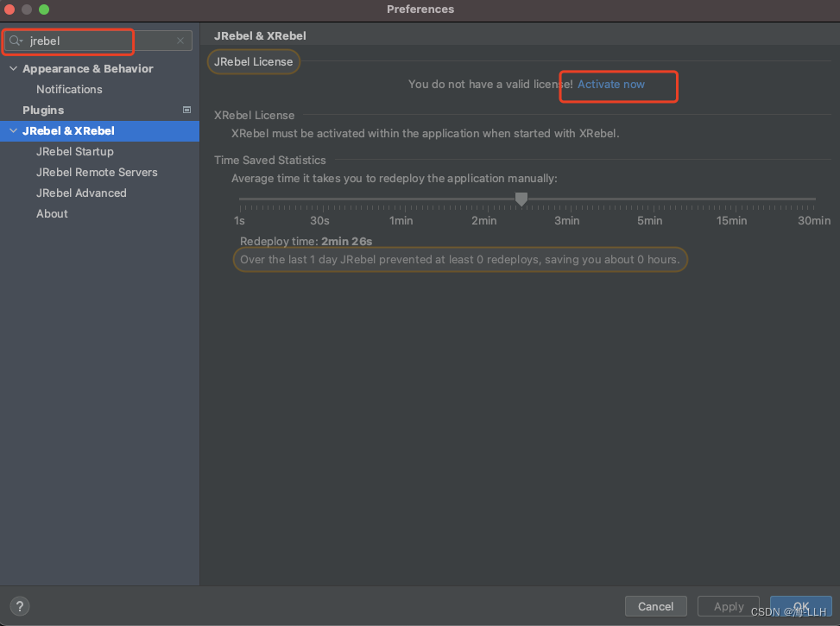The image size is (840, 626).
Task: Click the 1s label on slider scale
Action: (x=239, y=221)
